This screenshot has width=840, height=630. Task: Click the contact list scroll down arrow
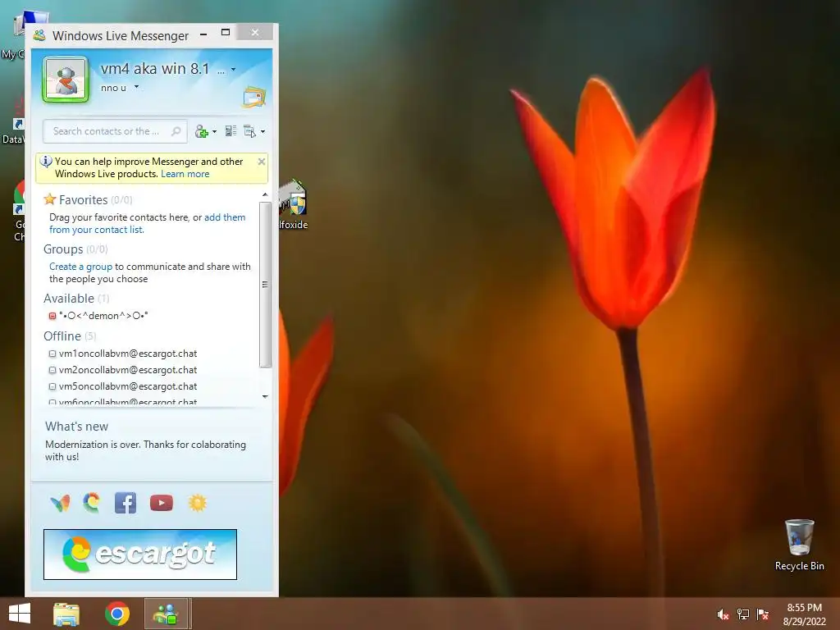pos(265,396)
